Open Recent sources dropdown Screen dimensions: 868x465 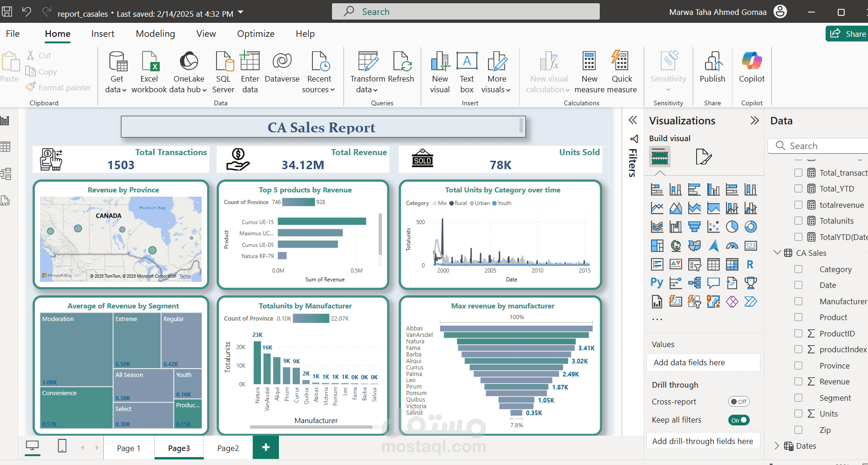319,72
